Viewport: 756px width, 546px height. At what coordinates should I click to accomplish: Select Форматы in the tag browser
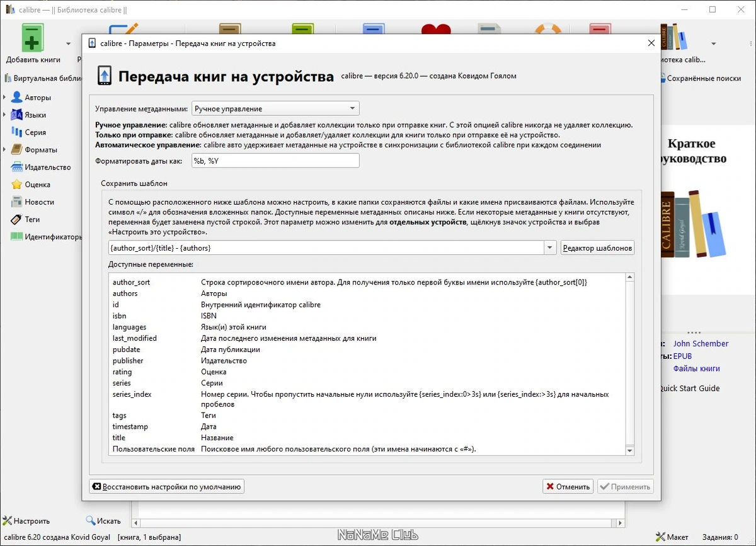pyautogui.click(x=41, y=150)
